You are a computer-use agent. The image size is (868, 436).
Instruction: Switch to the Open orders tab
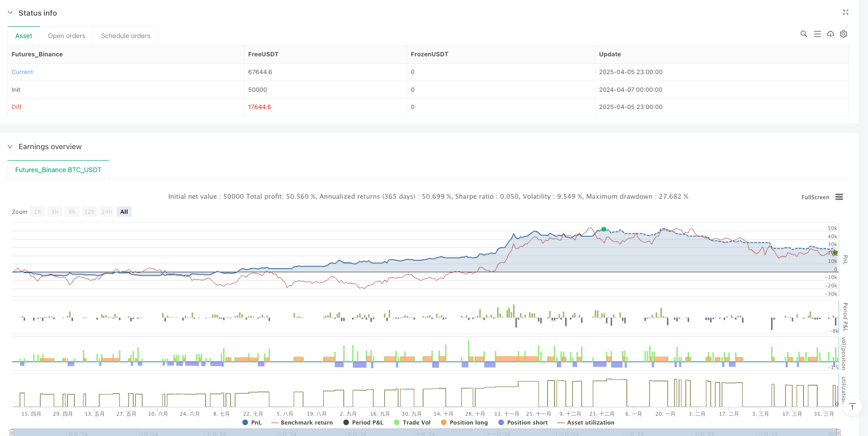[67, 36]
